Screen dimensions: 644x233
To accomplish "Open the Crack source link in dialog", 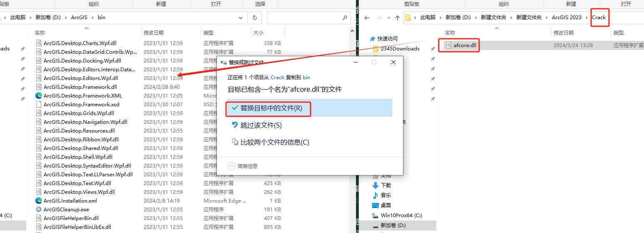I will 277,77.
